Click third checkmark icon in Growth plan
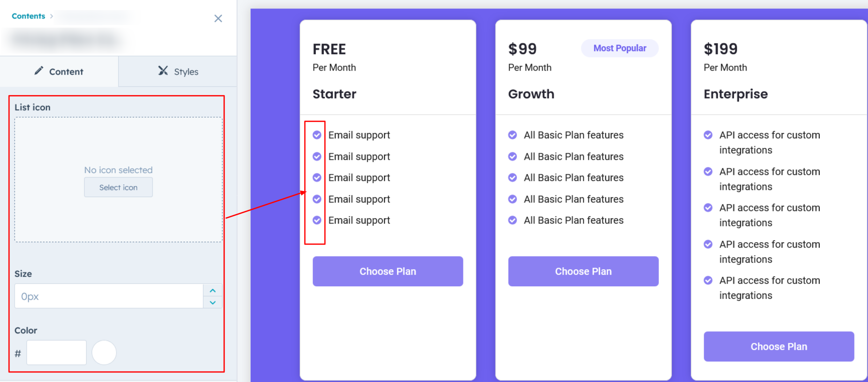The height and width of the screenshot is (382, 868). (512, 177)
